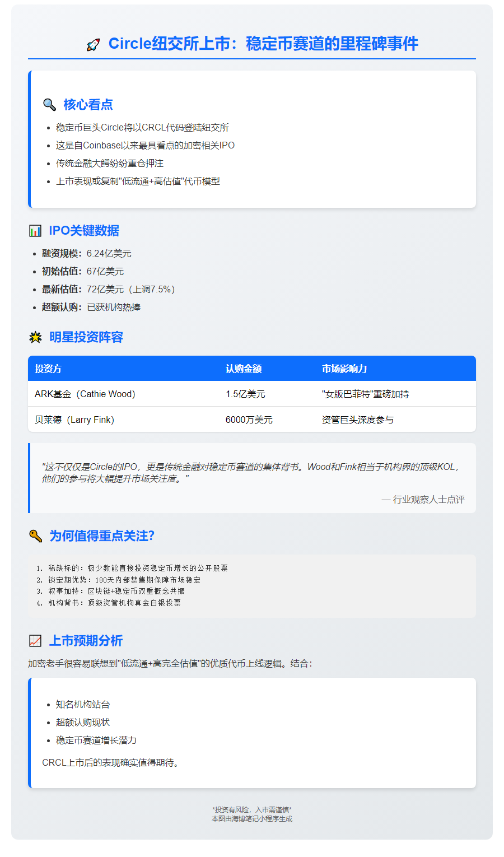Click the 上市预期分析 heading
This screenshot has width=504, height=857.
pyautogui.click(x=86, y=641)
